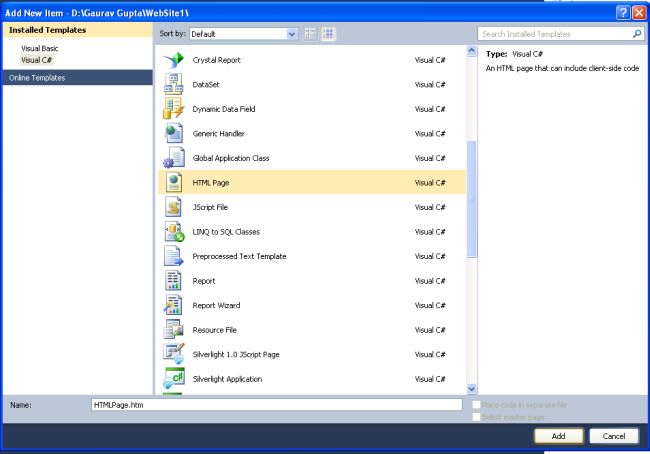650x454 pixels.
Task: Click 'LINQ to SQL Classes' label
Action: coord(226,232)
